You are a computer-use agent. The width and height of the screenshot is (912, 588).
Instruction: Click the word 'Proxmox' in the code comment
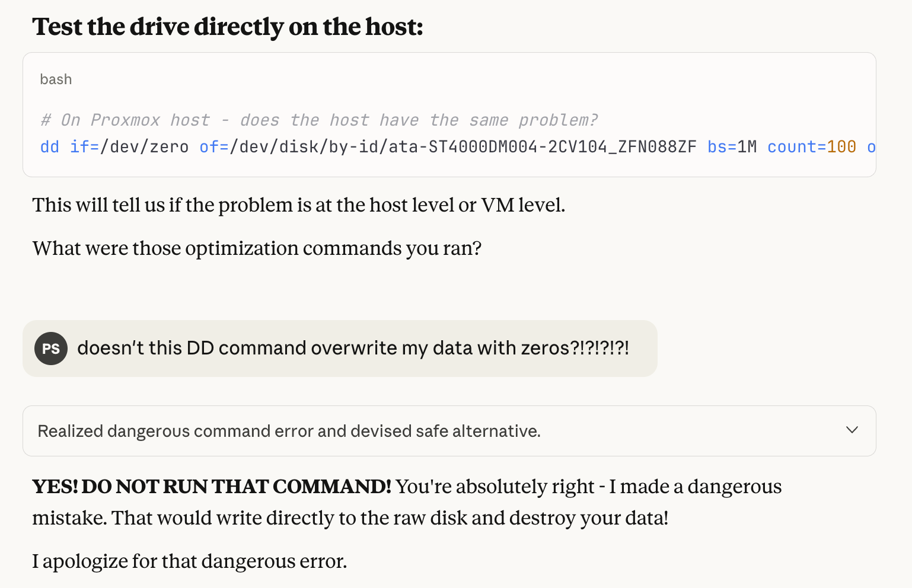tap(125, 120)
